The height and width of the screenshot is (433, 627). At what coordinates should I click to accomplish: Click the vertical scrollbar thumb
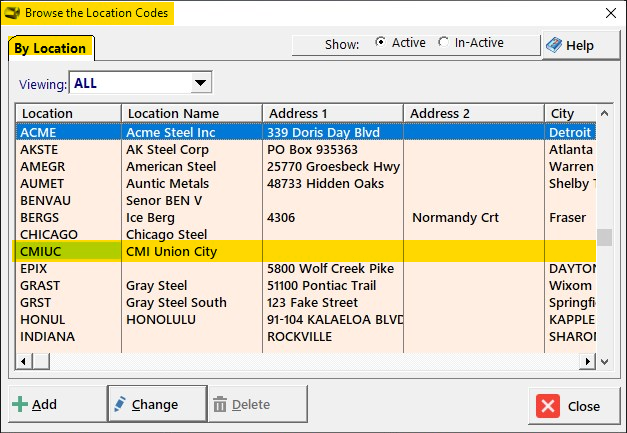point(605,237)
